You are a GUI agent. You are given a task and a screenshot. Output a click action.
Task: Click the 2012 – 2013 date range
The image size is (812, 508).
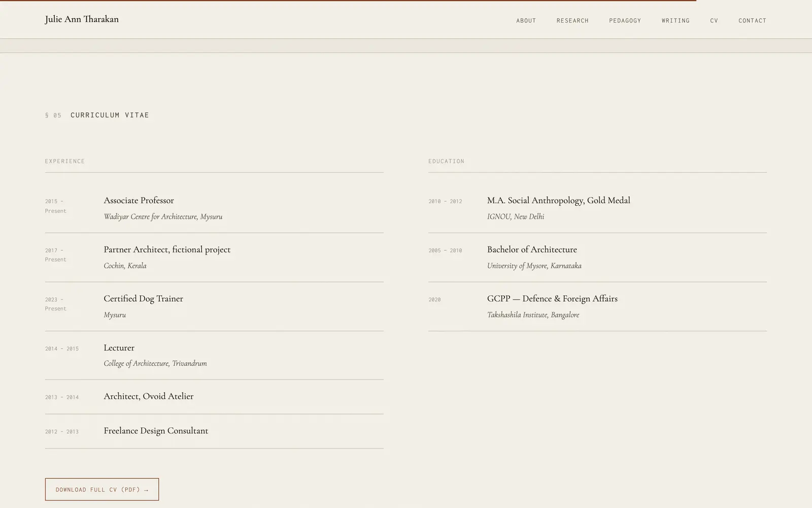pyautogui.click(x=62, y=432)
